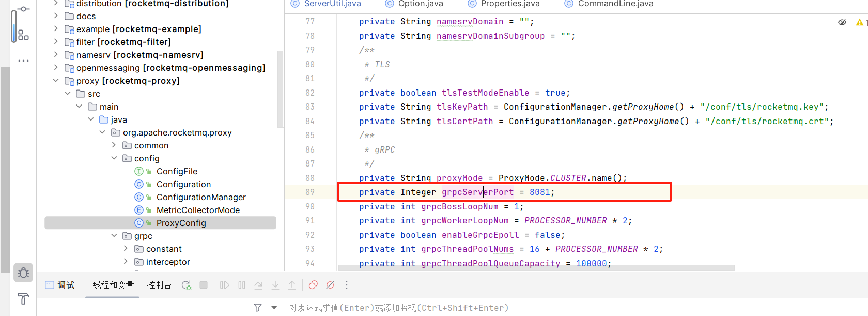
Task: Collapse the src folder
Action: [x=68, y=94]
